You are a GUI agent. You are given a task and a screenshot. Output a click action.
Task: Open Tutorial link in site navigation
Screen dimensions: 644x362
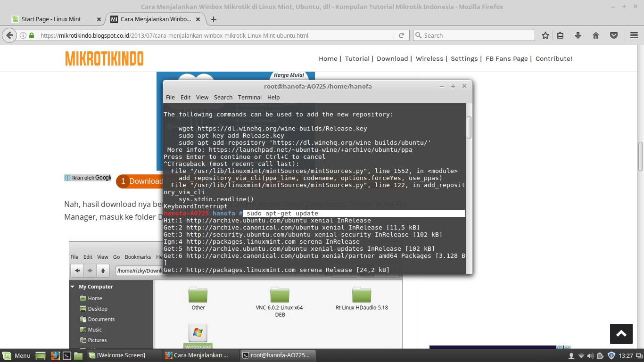coord(357,58)
